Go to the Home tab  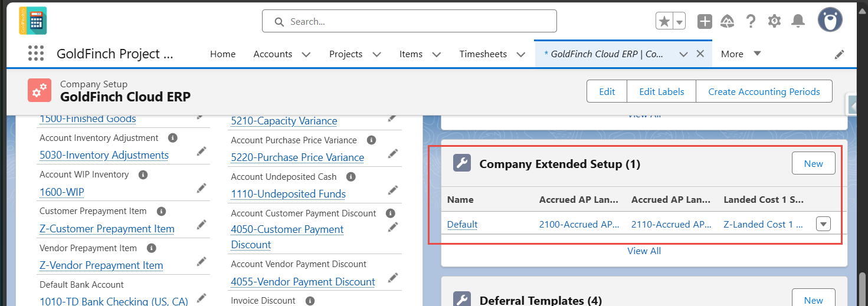(x=222, y=54)
